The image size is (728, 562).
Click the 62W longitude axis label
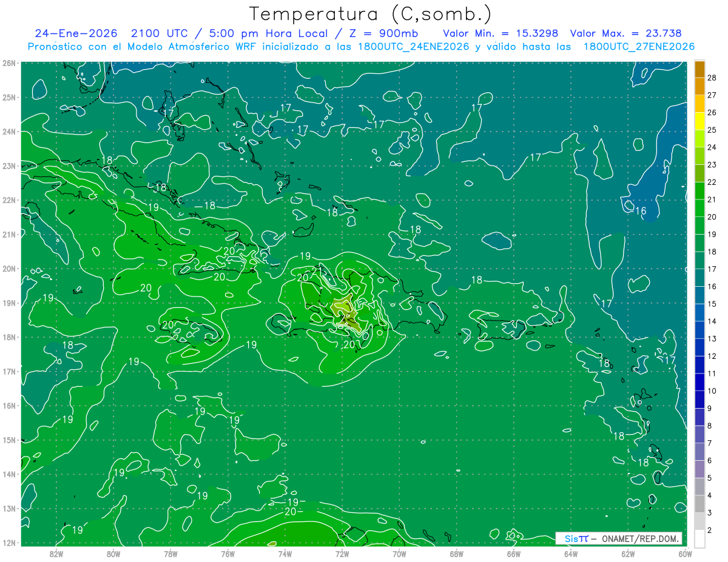[x=628, y=554]
